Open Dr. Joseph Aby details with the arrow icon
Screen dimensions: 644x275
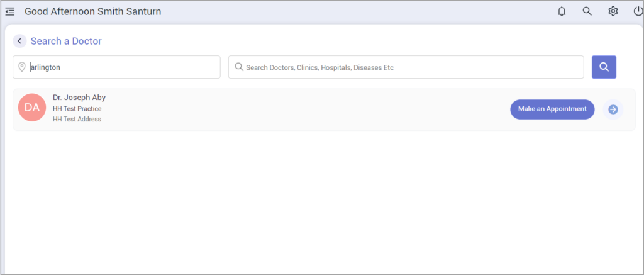[x=613, y=109]
